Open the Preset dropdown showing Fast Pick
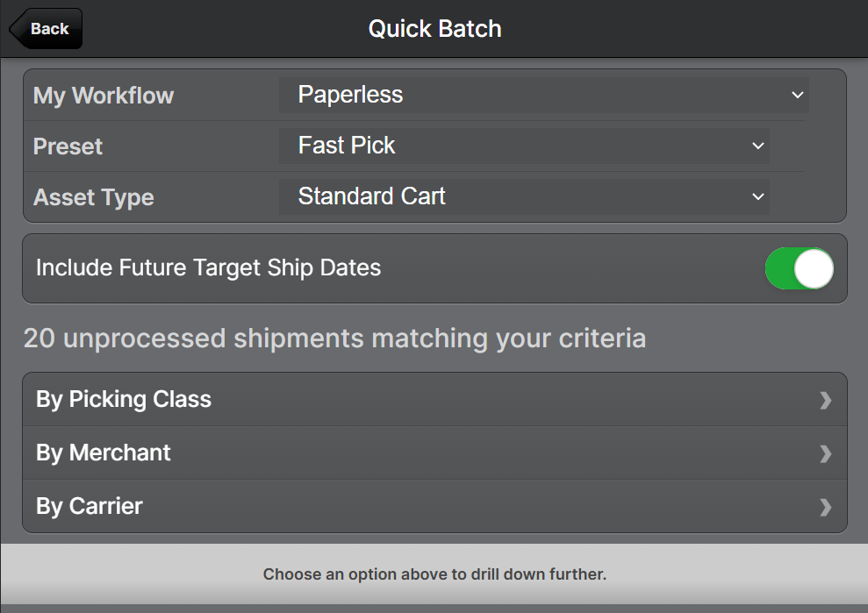Screen dimensions: 868x613 [524, 146]
